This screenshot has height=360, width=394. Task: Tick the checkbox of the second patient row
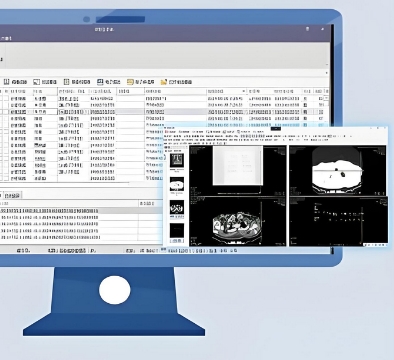[x=6, y=105]
